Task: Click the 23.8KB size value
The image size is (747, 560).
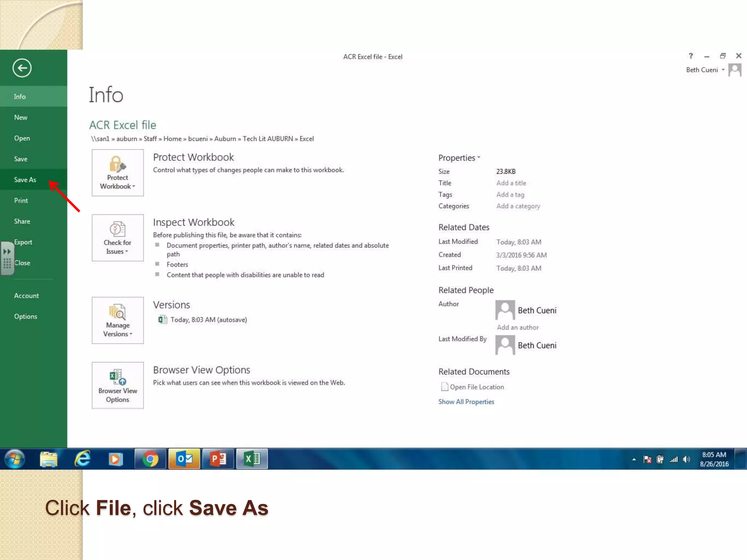Action: click(x=506, y=171)
